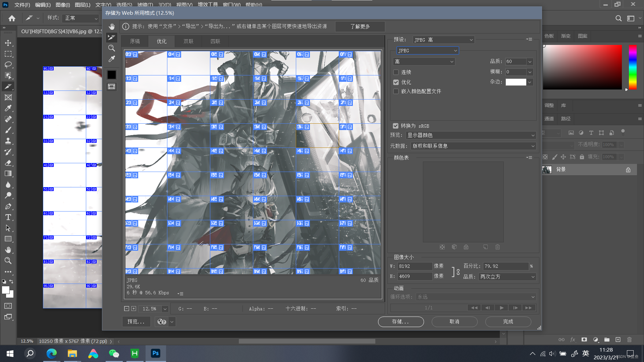Click the create new layer icon
The height and width of the screenshot is (362, 644).
(618, 340)
